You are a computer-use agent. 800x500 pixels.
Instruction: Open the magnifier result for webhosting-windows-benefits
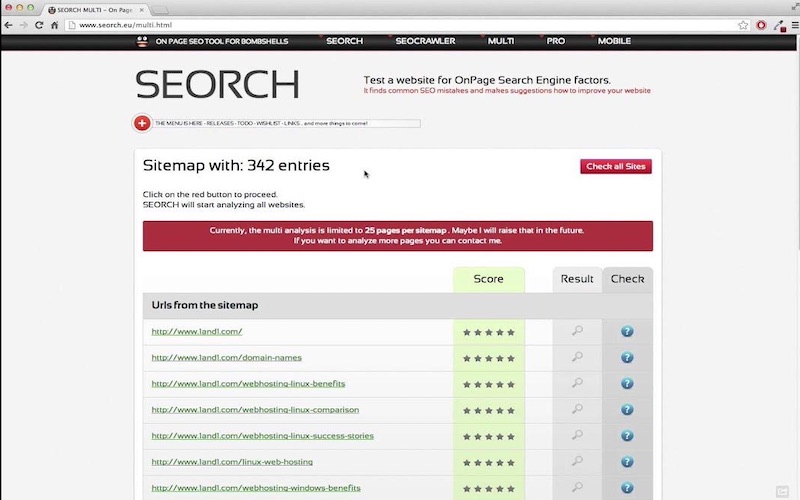(x=577, y=487)
